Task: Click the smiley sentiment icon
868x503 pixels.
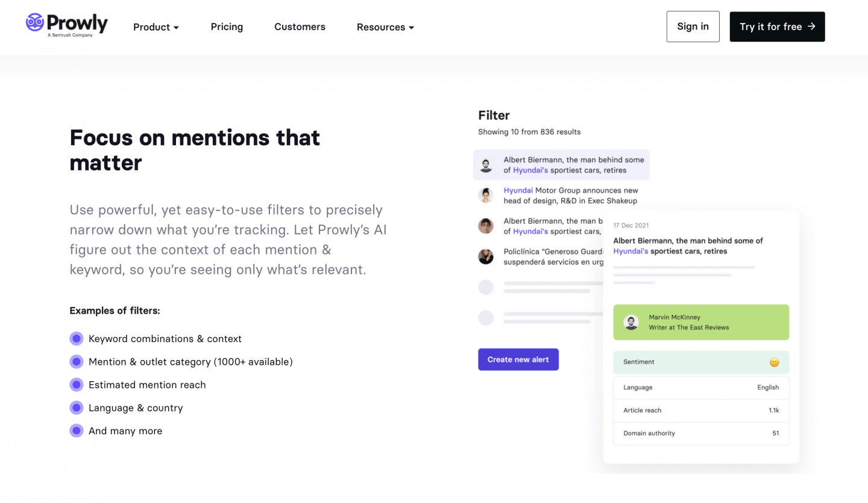Action: 774,362
